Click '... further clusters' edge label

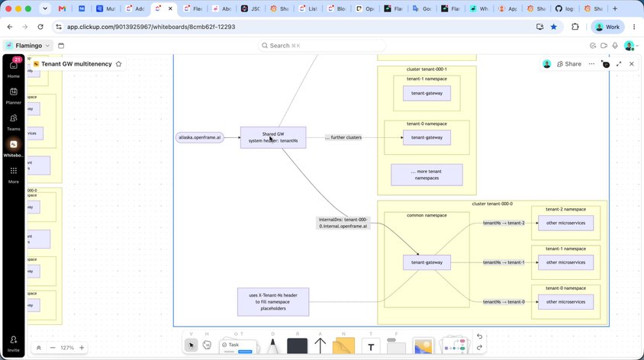(343, 137)
